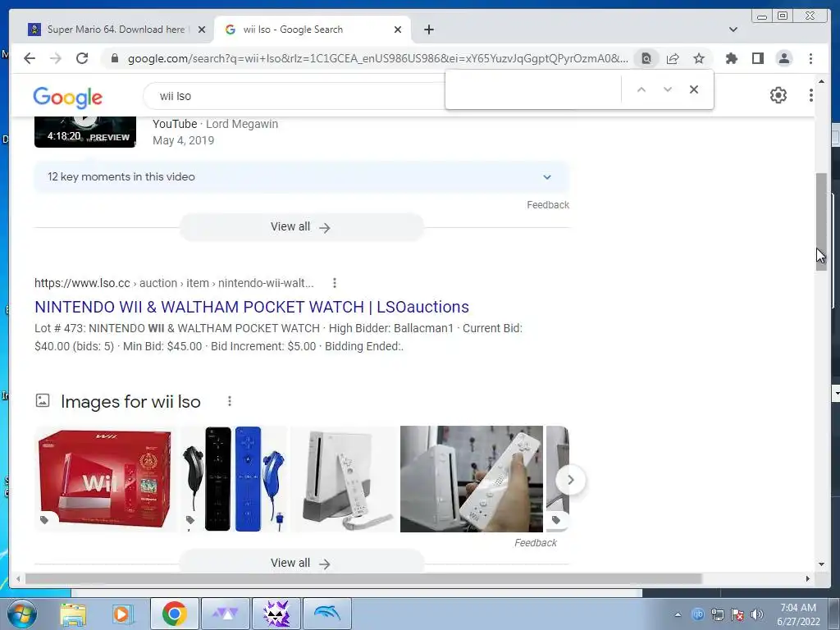Open Google apps three-dot menu beside gear
The height and width of the screenshot is (630, 840).
tap(810, 95)
